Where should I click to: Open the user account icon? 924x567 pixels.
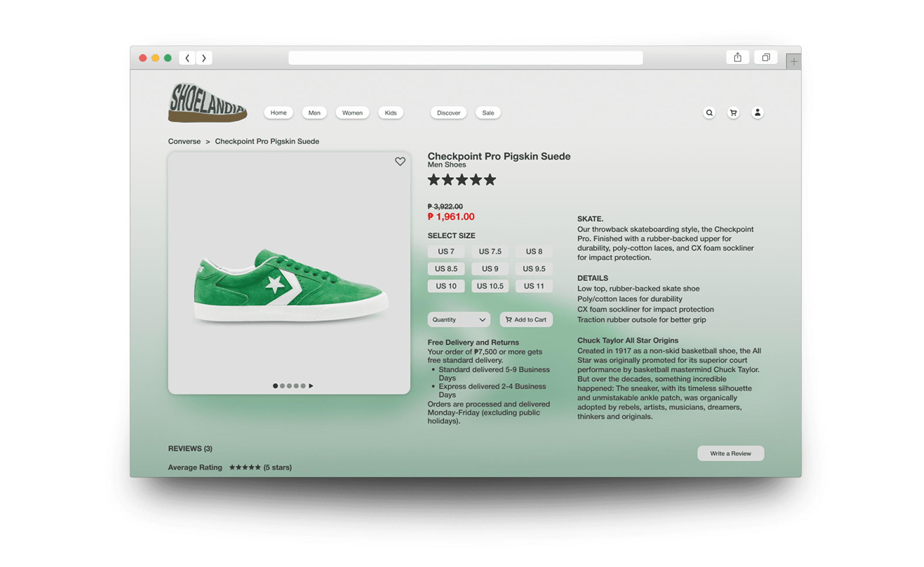click(x=757, y=113)
